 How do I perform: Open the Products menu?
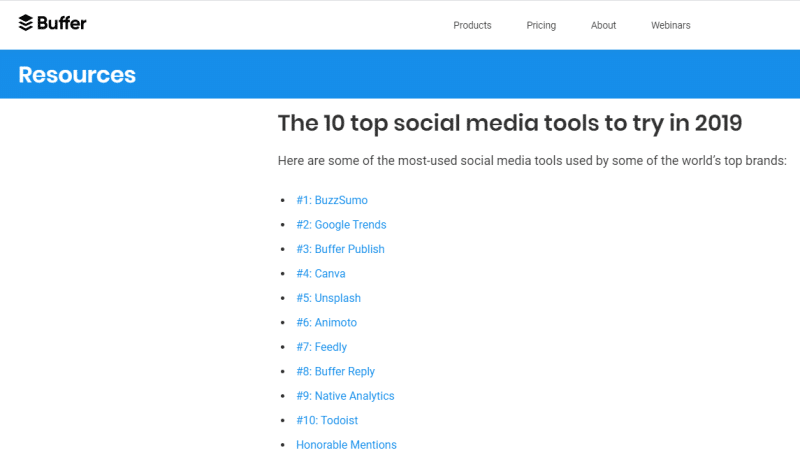[472, 26]
